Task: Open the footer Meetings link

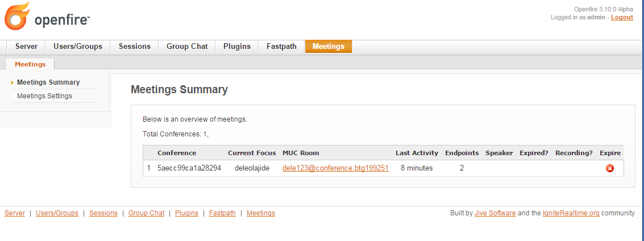Action: point(261,213)
